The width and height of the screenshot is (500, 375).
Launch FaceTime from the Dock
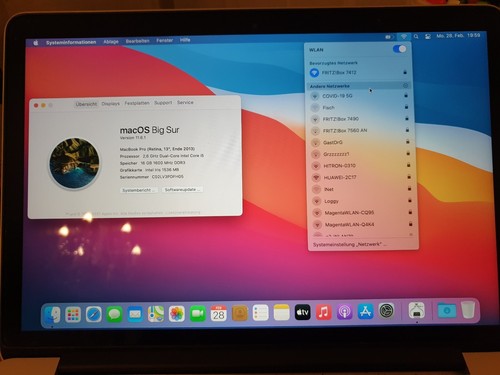click(x=198, y=314)
